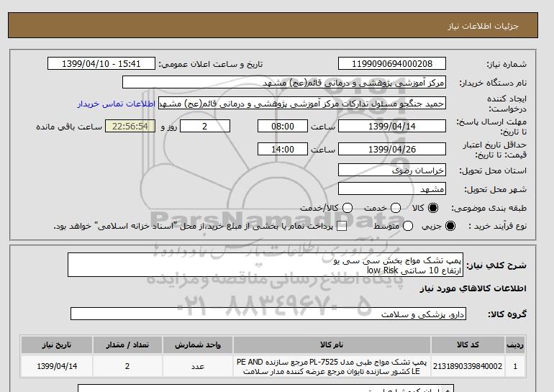Click the product code 2131890339840002 cell
Screen dimensions: 554x392
(468, 366)
